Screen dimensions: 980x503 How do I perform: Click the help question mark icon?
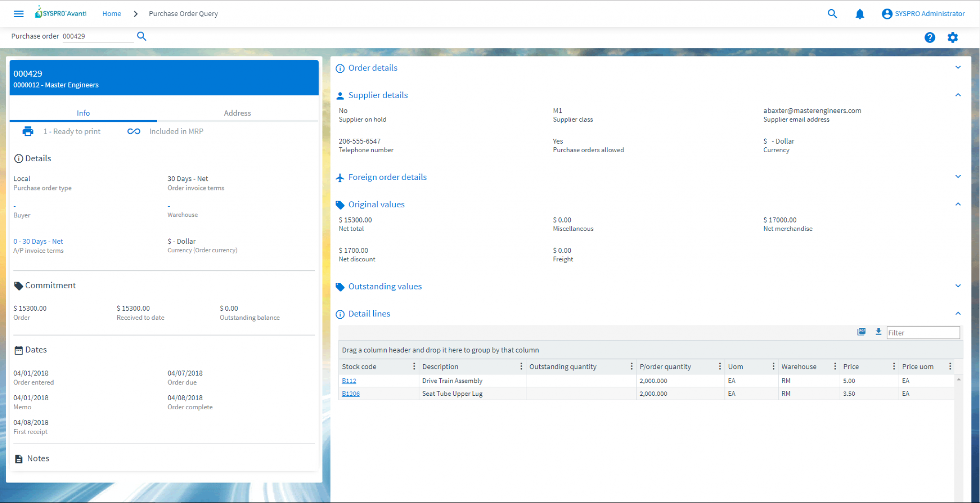click(930, 37)
